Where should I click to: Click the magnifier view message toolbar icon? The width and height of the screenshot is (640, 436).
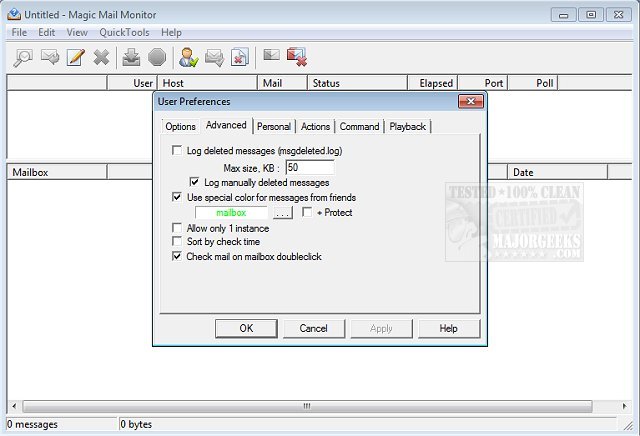23,58
